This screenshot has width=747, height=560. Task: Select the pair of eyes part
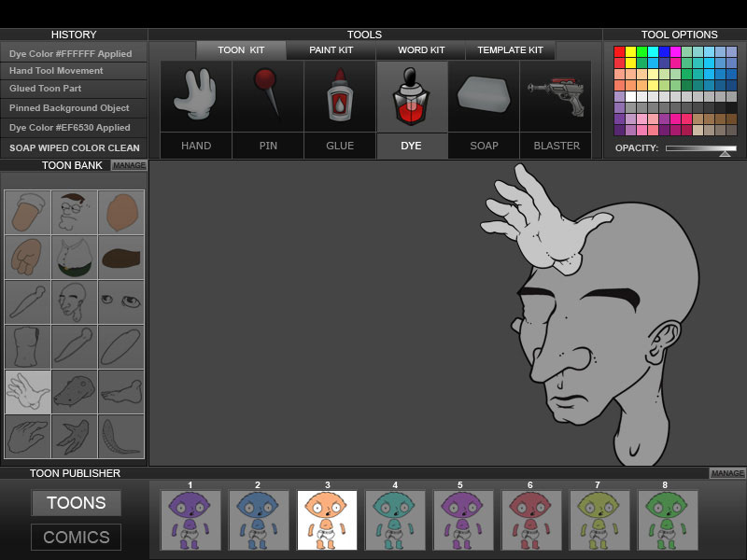(x=121, y=301)
